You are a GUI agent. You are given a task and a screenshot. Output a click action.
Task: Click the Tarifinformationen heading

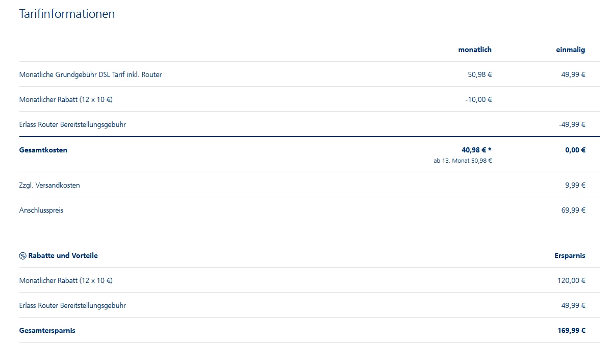point(67,14)
